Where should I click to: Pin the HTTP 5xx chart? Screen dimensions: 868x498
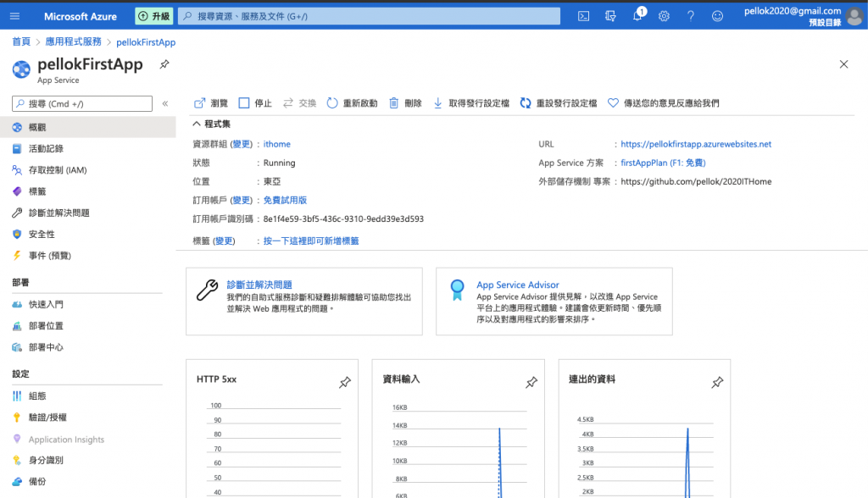(x=345, y=382)
